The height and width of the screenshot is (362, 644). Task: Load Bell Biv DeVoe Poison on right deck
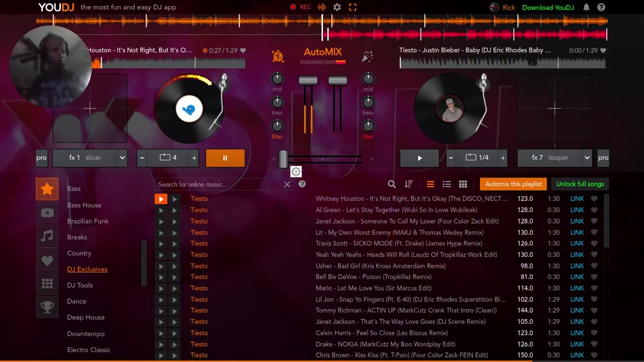174,277
